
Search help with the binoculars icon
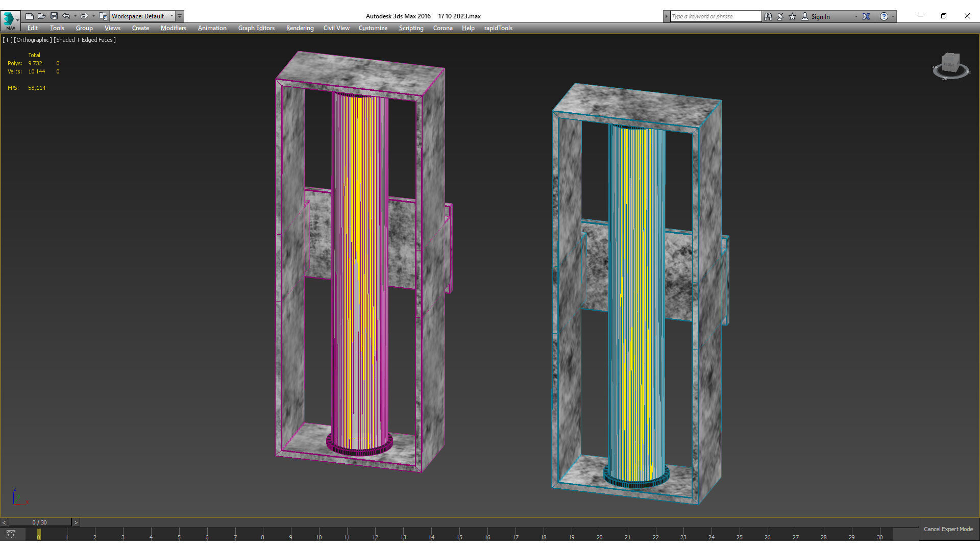tap(768, 16)
